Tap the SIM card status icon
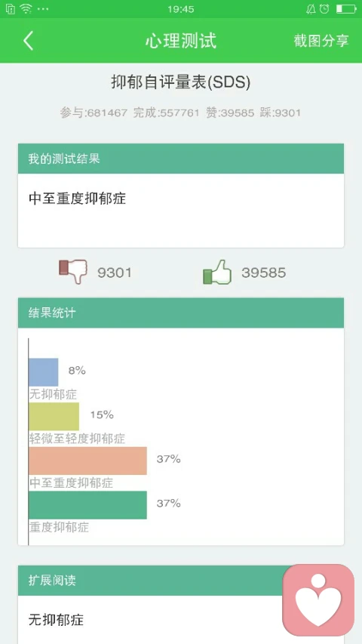Image resolution: width=362 pixels, height=644 pixels. click(x=11, y=8)
